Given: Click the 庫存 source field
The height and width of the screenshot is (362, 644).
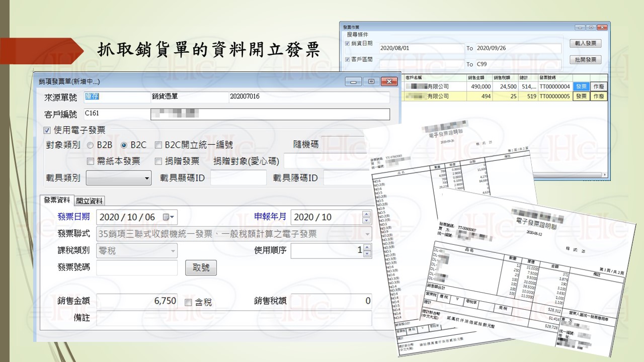Looking at the screenshot, I should 117,97.
